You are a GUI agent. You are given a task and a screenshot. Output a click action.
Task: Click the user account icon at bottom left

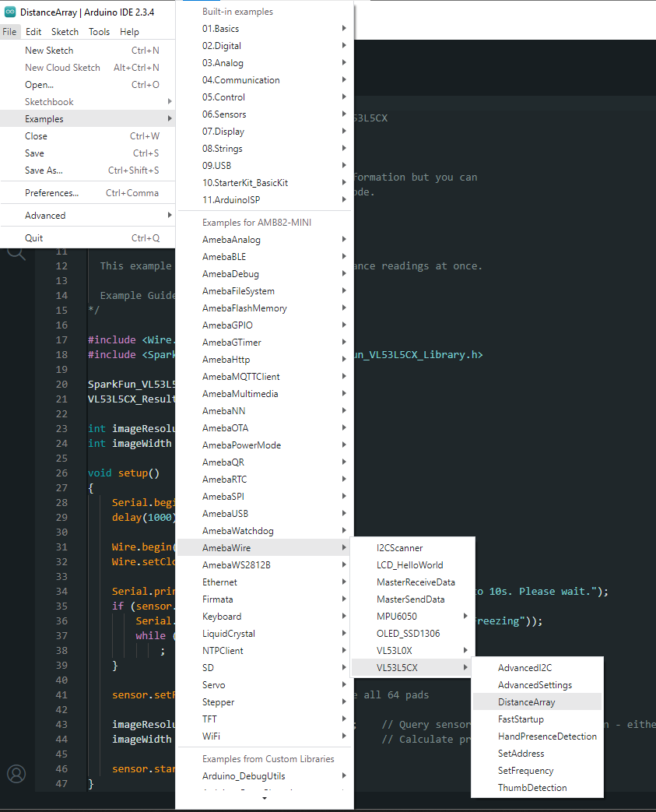point(16,774)
